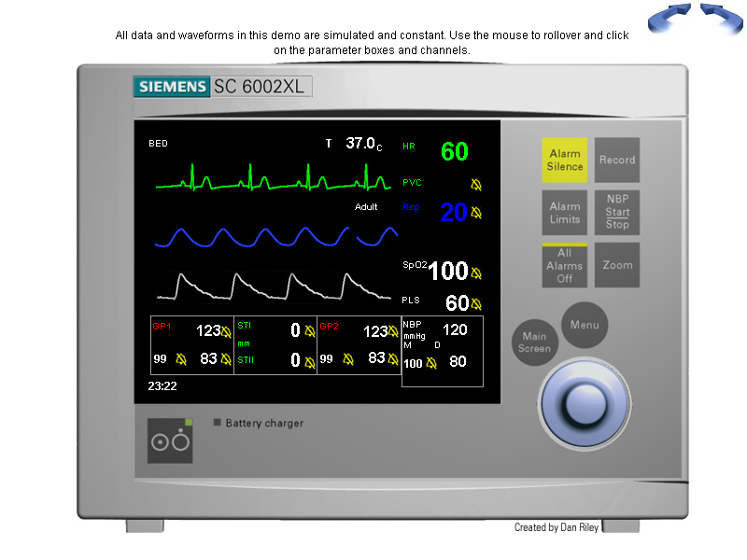Image resolution: width=747 pixels, height=560 pixels.
Task: Select the HR value 60
Action: click(x=455, y=151)
